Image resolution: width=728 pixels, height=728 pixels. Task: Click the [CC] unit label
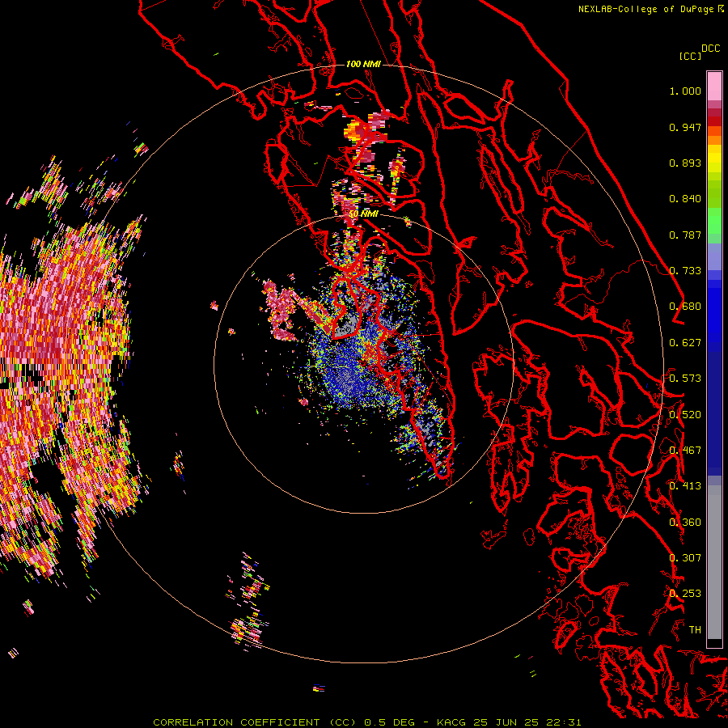click(691, 56)
